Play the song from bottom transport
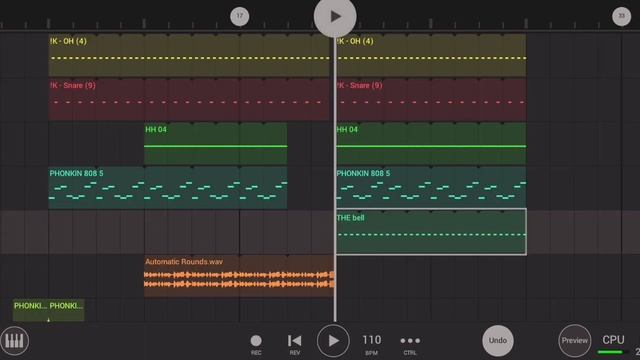 (x=333, y=340)
